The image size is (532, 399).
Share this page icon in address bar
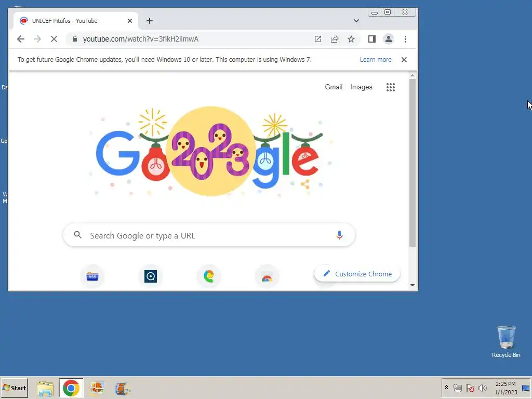click(335, 39)
